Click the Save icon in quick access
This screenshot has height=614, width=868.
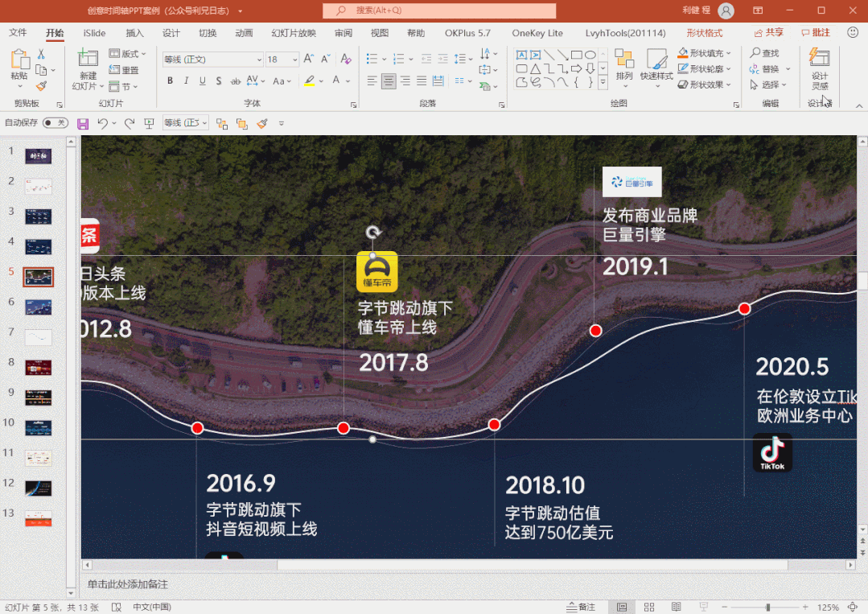83,123
